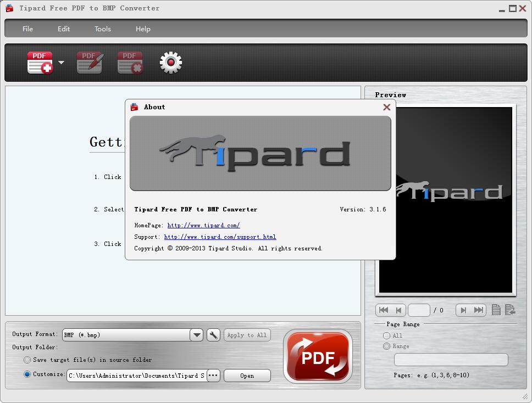Image resolution: width=532 pixels, height=403 pixels.
Task: Browse output folder with the ellipsis button
Action: (213, 376)
